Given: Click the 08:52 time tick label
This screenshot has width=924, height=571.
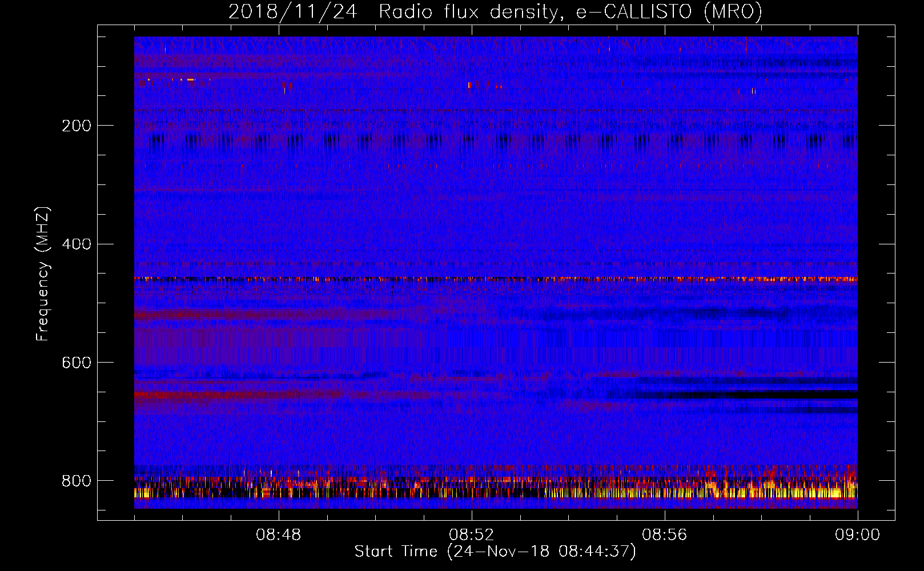Looking at the screenshot, I should [472, 535].
